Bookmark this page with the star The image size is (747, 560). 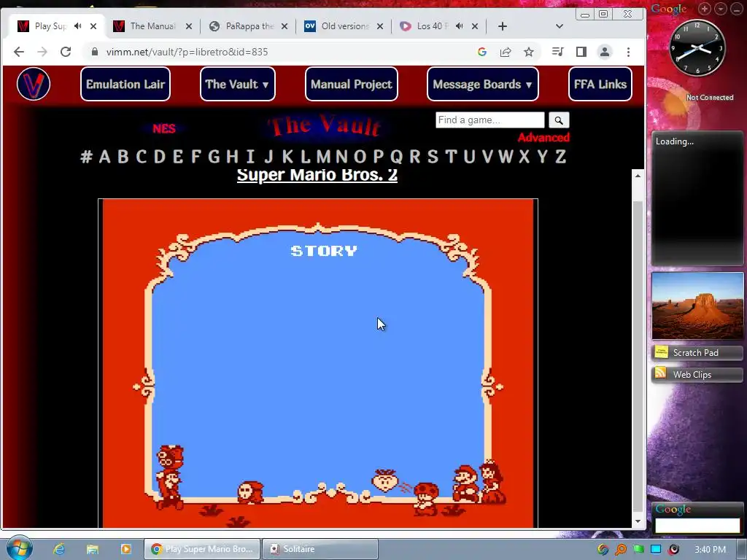(x=529, y=52)
